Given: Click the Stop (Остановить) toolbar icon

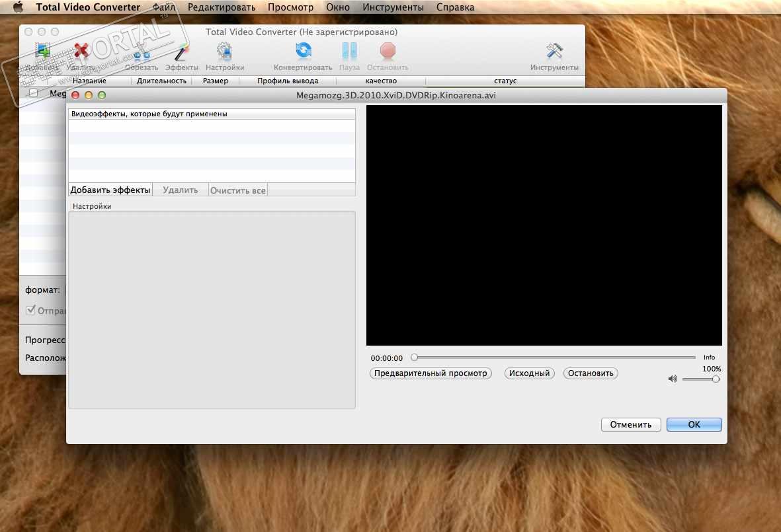Looking at the screenshot, I should click(x=388, y=51).
